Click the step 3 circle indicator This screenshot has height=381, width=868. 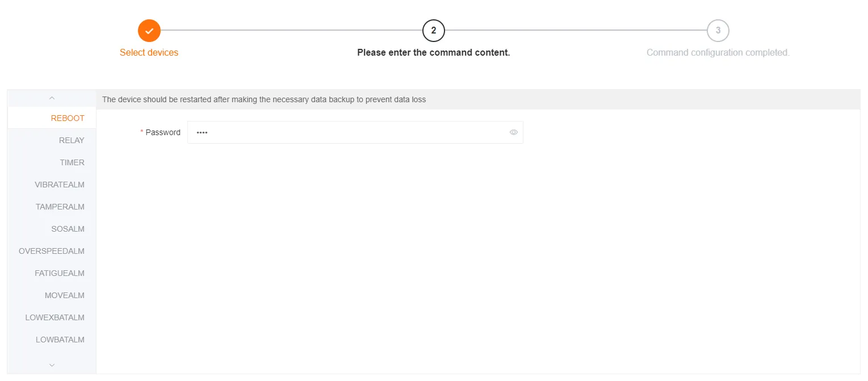(x=718, y=31)
